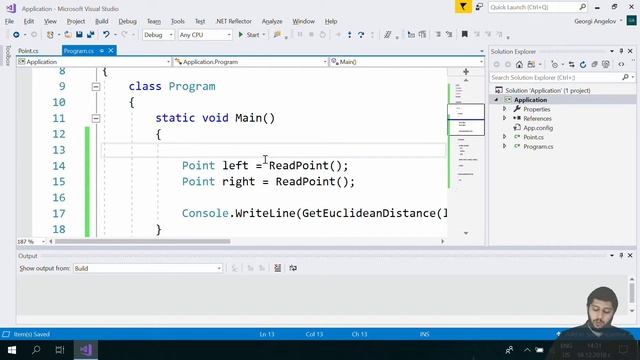Click the Uncomment selected lines icon
The height and width of the screenshot is (360, 640).
point(449,34)
